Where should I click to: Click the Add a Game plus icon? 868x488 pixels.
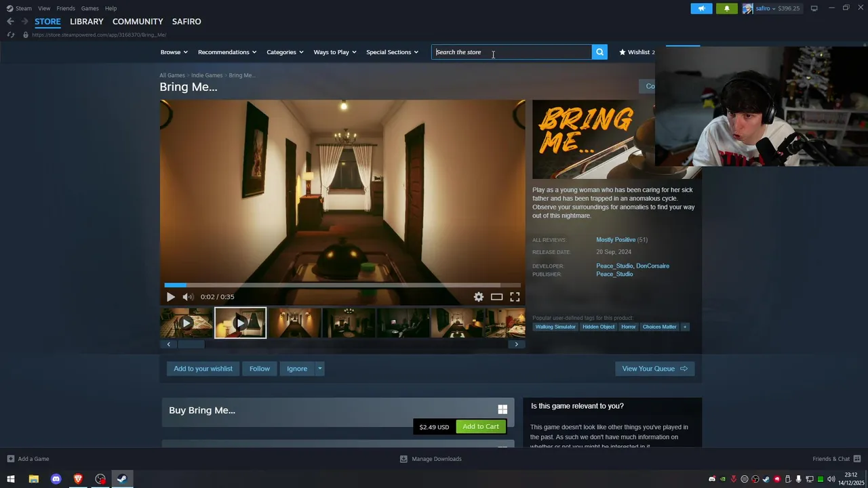point(10,459)
